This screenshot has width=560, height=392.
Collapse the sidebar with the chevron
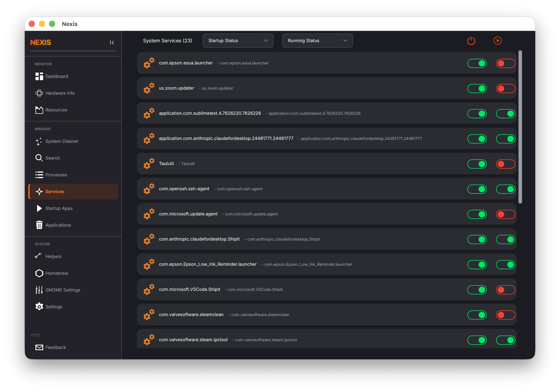point(112,42)
